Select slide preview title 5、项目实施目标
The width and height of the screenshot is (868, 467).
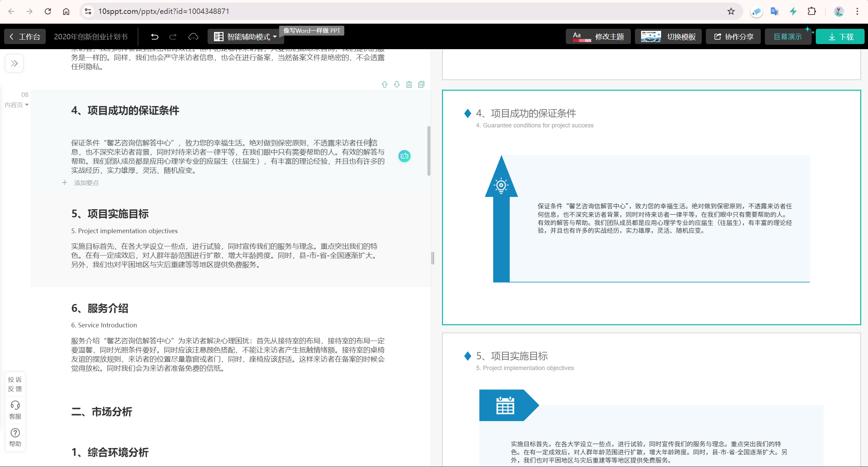coord(512,356)
